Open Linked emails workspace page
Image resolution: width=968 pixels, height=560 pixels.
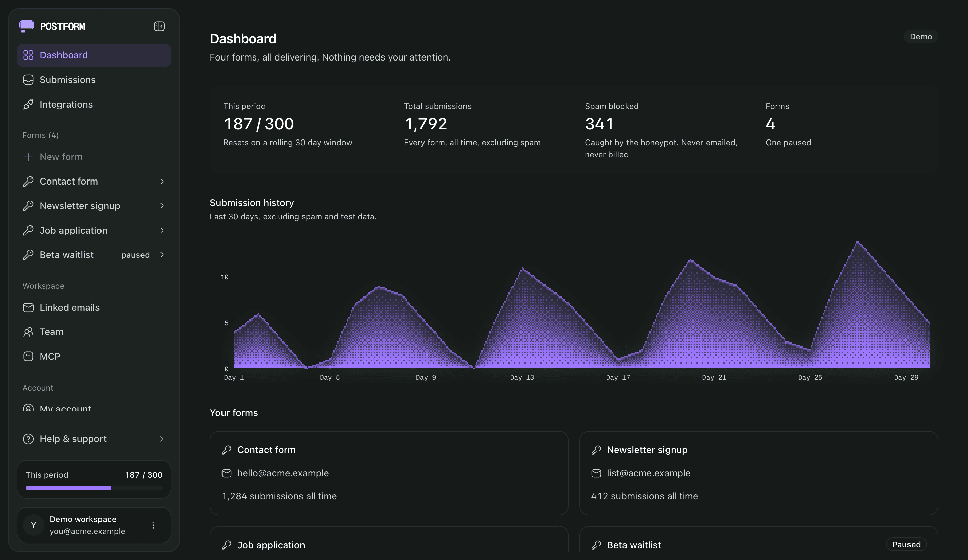coord(94,307)
